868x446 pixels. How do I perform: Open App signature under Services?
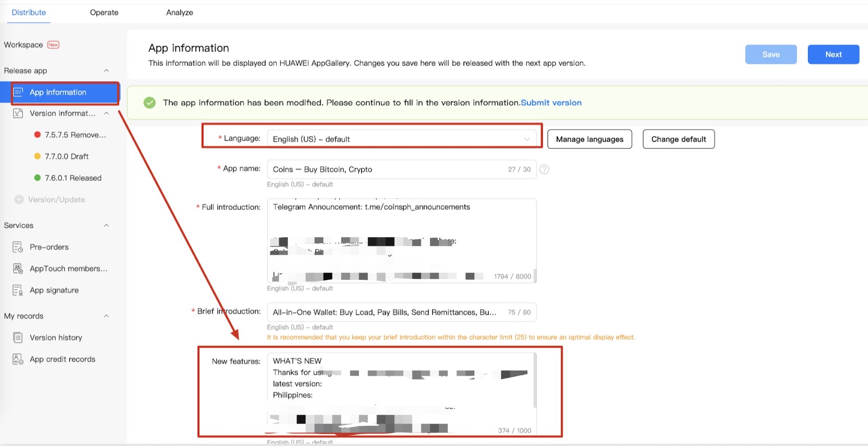54,290
